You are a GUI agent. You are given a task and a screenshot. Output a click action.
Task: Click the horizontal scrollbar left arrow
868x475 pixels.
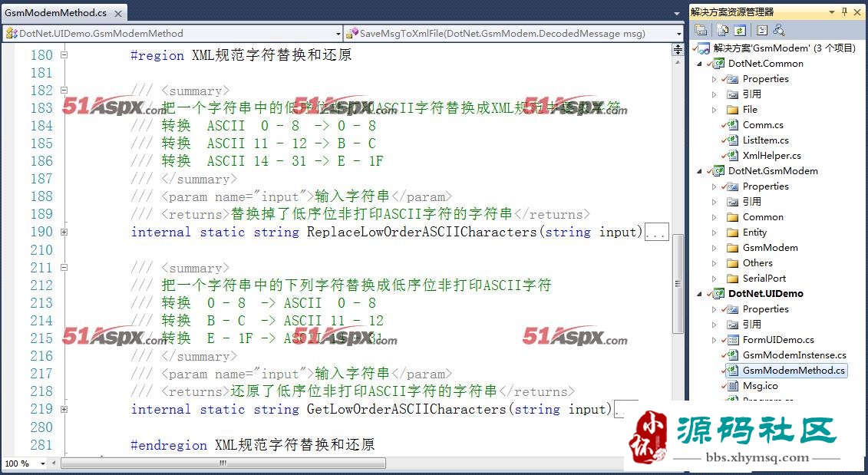click(x=54, y=463)
